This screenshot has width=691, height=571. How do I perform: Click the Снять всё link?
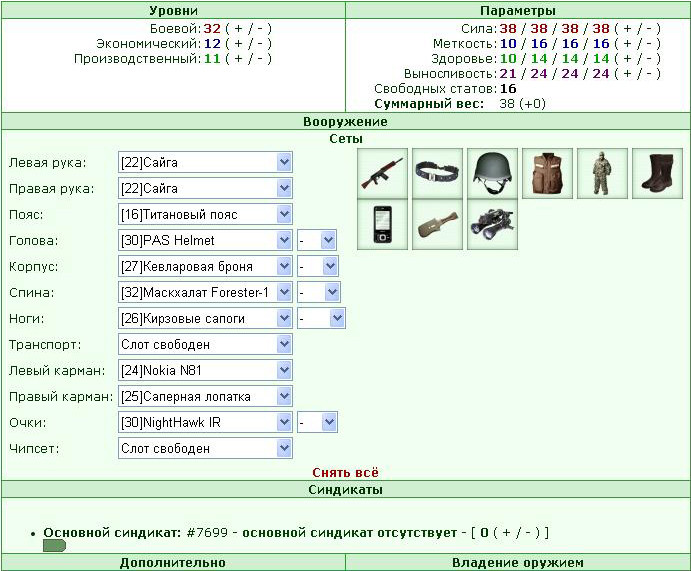(x=346, y=473)
